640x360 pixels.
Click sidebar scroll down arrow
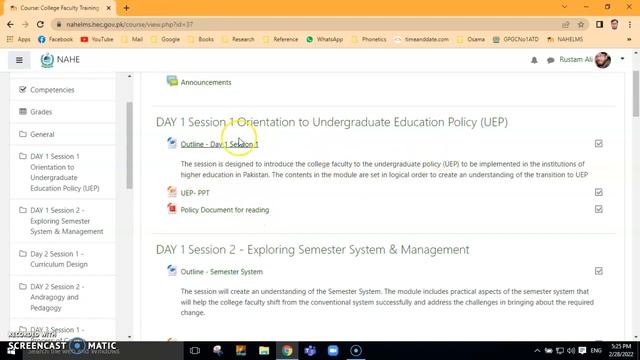click(x=129, y=337)
